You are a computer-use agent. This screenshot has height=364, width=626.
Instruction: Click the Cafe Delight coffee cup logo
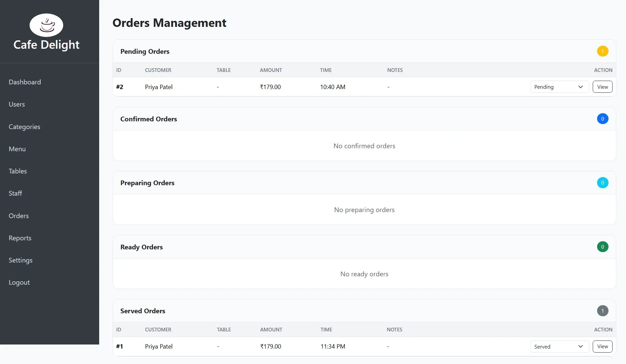(x=46, y=25)
